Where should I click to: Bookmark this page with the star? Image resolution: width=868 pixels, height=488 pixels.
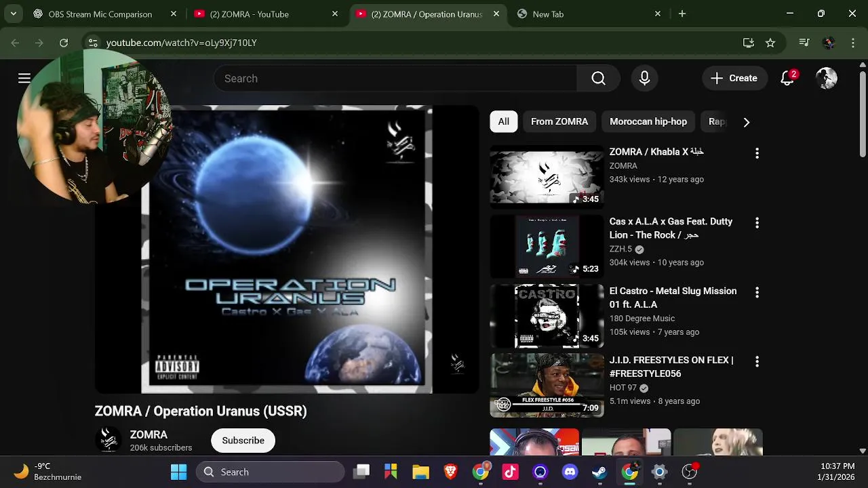770,43
